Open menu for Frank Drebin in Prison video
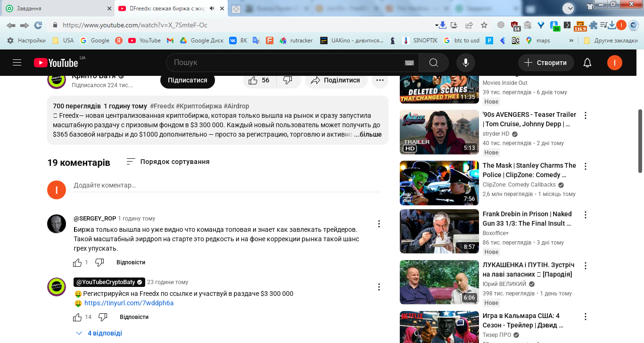This screenshot has width=644, height=343. click(x=586, y=215)
